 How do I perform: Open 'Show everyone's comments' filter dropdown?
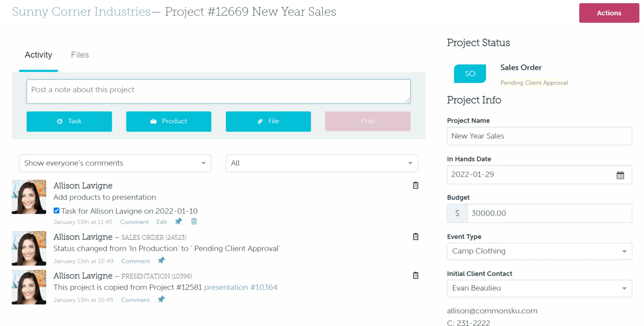115,163
